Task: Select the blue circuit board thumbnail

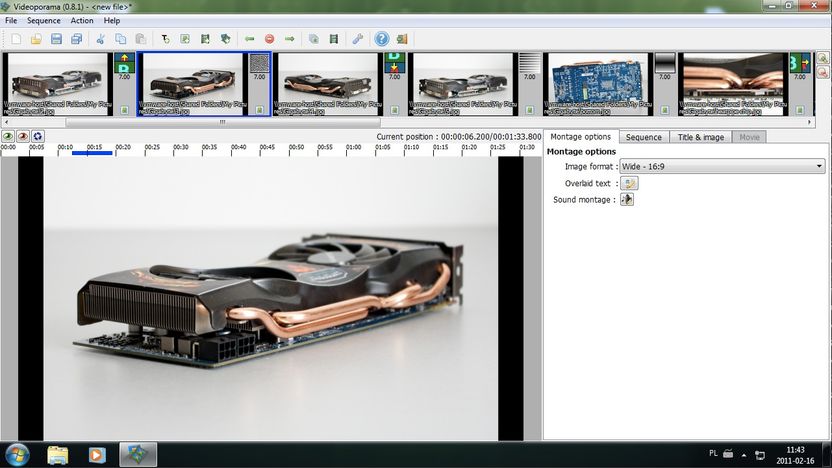Action: (x=598, y=84)
